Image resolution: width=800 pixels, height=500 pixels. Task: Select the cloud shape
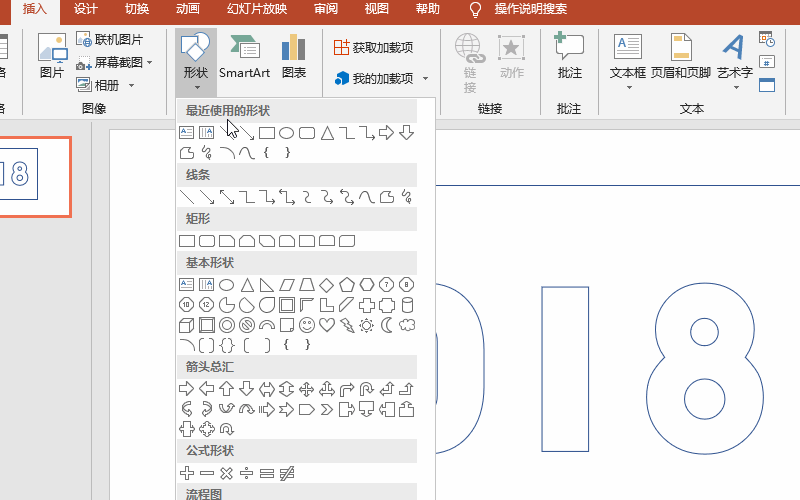(407, 325)
